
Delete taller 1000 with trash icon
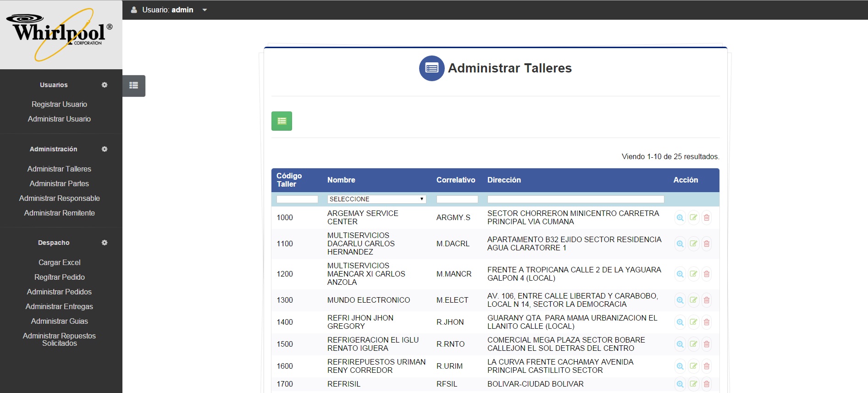[707, 217]
